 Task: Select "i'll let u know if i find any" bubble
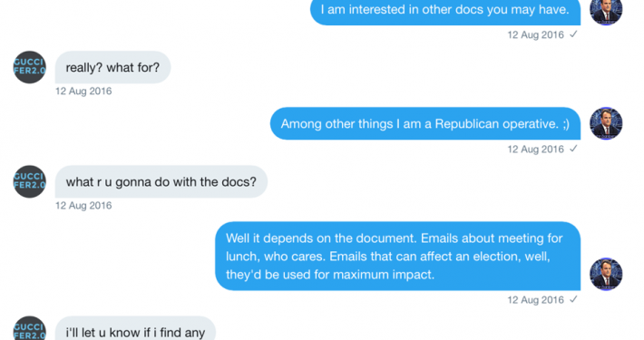(135, 328)
